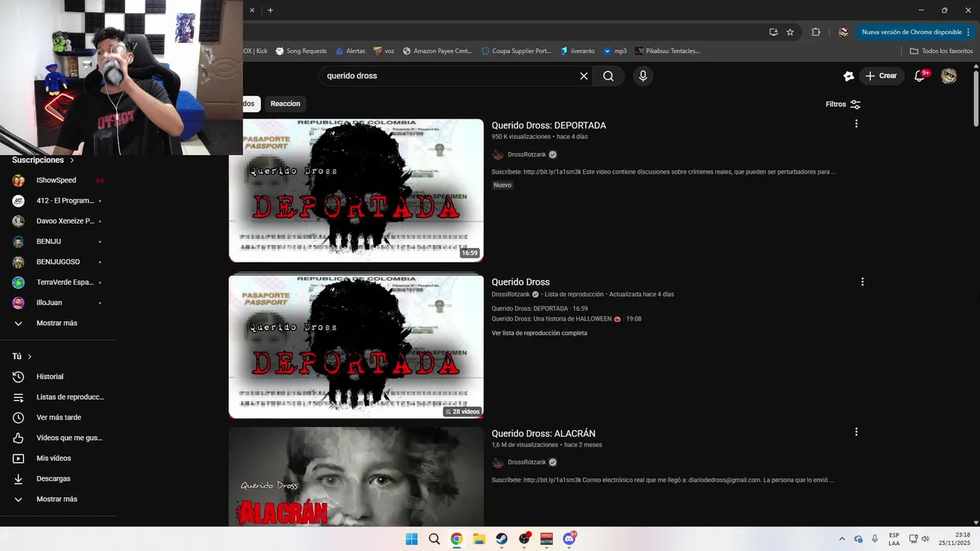Viewport: 980px width, 551px height.
Task: Open options for Querido Dross playlist
Action: (x=862, y=282)
